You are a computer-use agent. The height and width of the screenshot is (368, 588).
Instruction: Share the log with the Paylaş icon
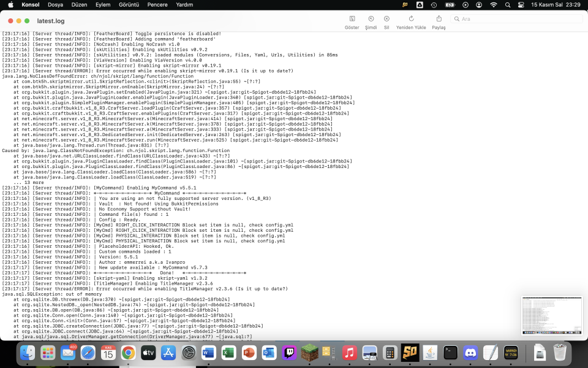pos(439,19)
